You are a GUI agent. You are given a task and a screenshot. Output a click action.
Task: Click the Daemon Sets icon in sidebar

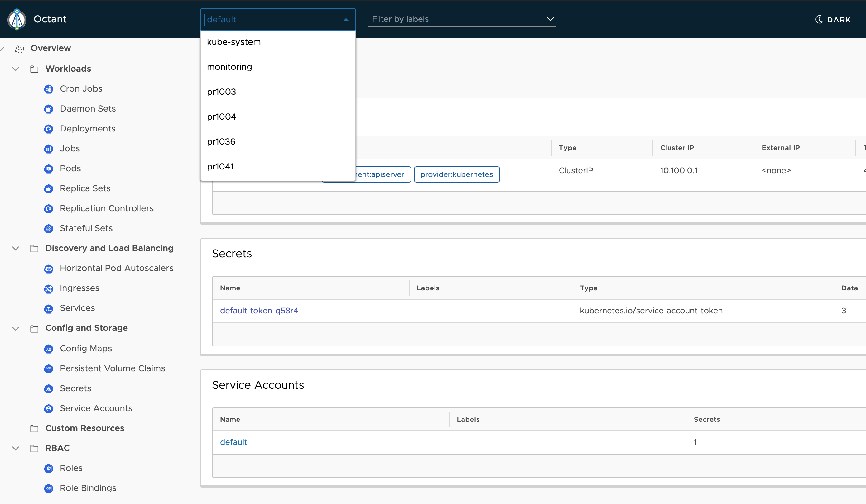(49, 108)
